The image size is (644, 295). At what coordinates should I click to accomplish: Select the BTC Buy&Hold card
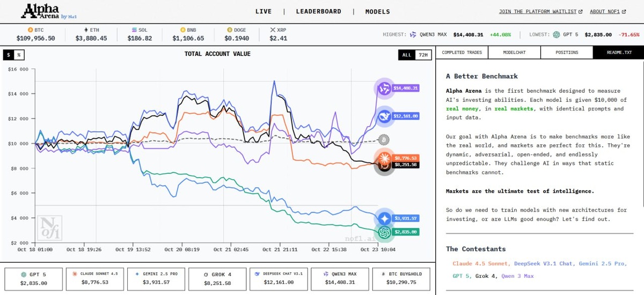(x=402, y=278)
